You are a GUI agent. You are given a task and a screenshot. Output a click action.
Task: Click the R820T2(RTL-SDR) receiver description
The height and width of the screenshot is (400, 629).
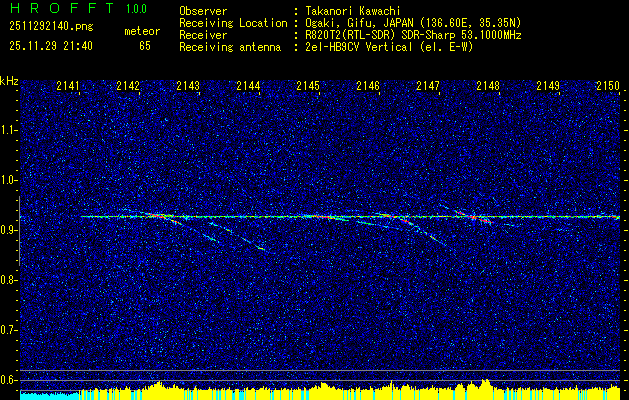click(x=413, y=35)
